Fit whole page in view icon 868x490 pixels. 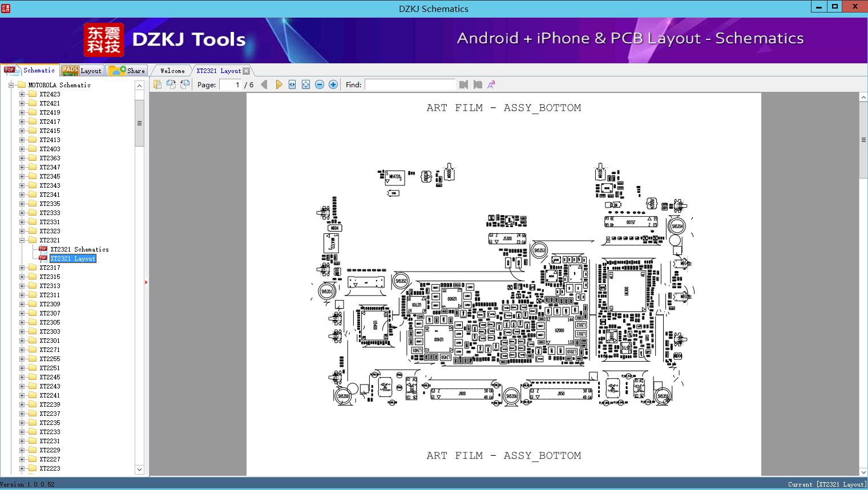(306, 84)
